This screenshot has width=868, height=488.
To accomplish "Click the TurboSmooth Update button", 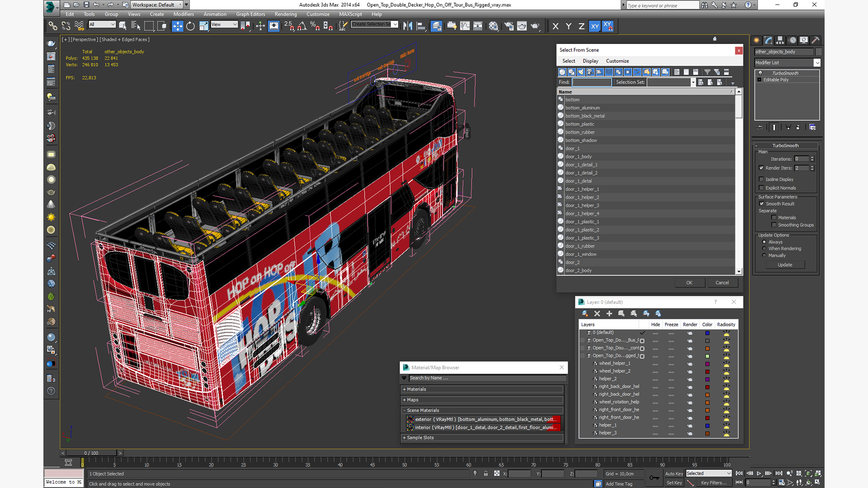I will click(x=785, y=265).
